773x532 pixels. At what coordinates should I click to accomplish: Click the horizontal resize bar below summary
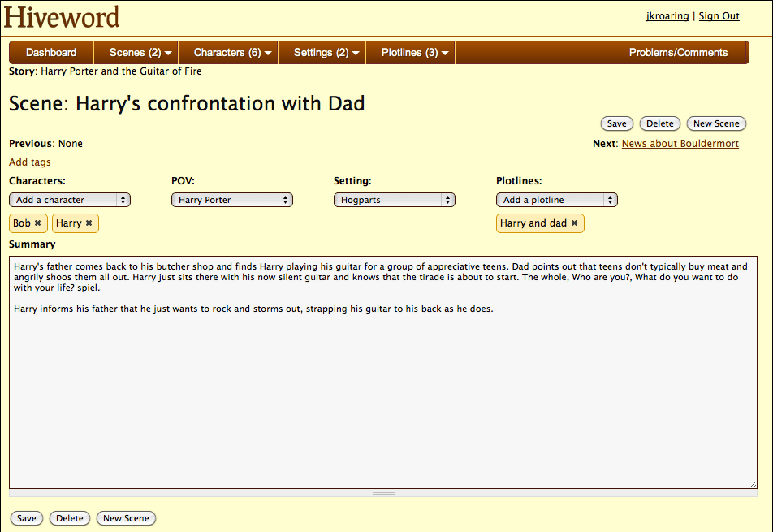(x=383, y=492)
